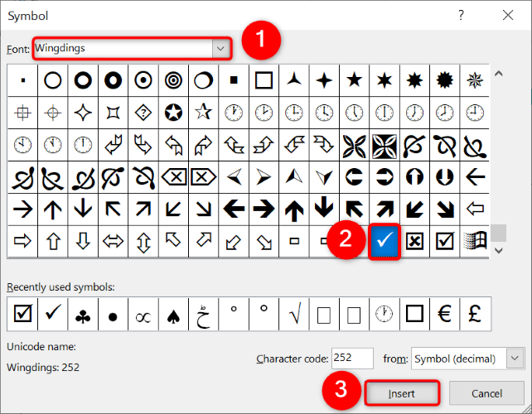Pick the recent plain checkmark symbol
Viewport: 532px width, 414px height.
tap(53, 314)
